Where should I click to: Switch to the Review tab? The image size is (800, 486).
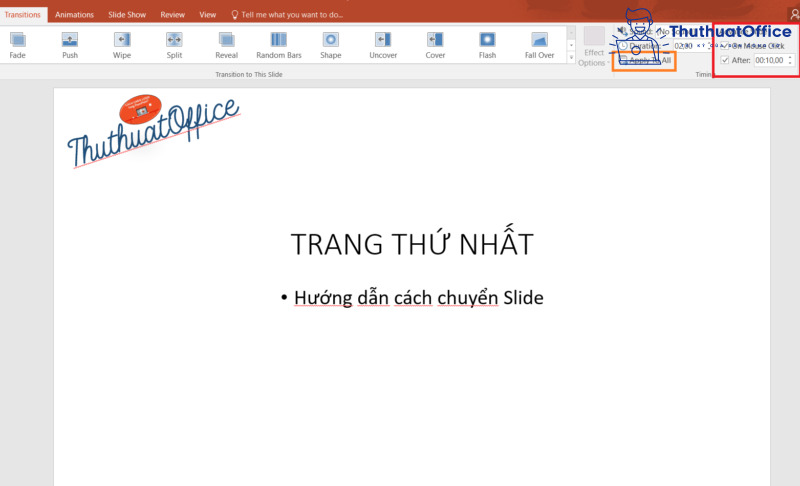point(172,15)
